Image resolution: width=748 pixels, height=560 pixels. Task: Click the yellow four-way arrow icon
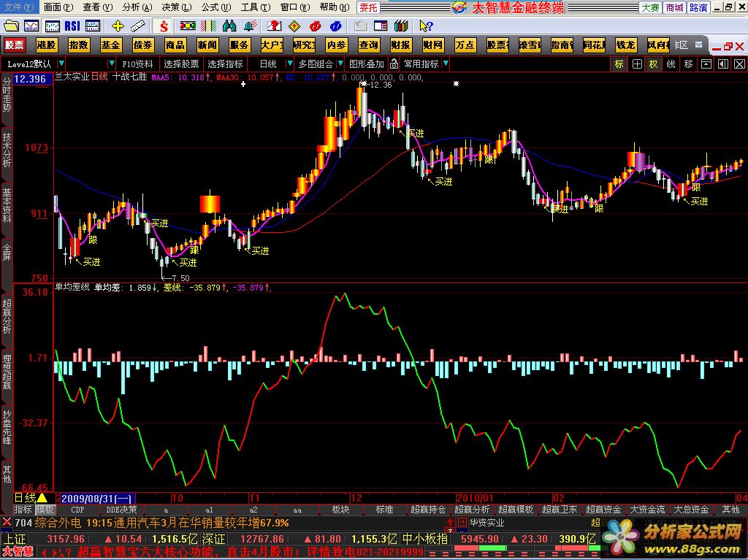click(118, 26)
